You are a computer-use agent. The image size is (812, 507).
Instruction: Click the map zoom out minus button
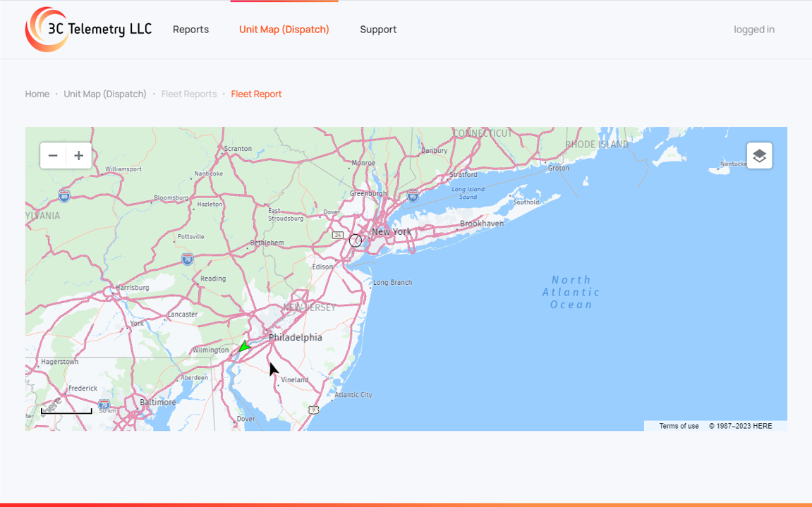click(53, 156)
